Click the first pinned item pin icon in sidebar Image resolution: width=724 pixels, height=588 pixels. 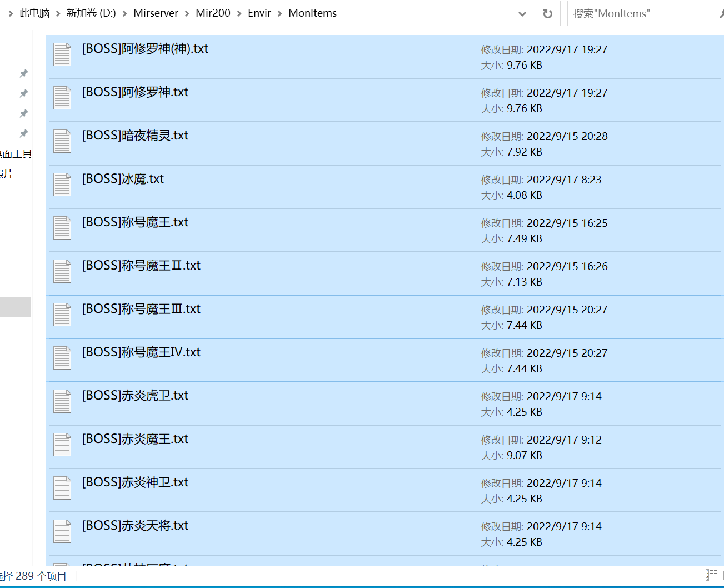click(x=23, y=73)
